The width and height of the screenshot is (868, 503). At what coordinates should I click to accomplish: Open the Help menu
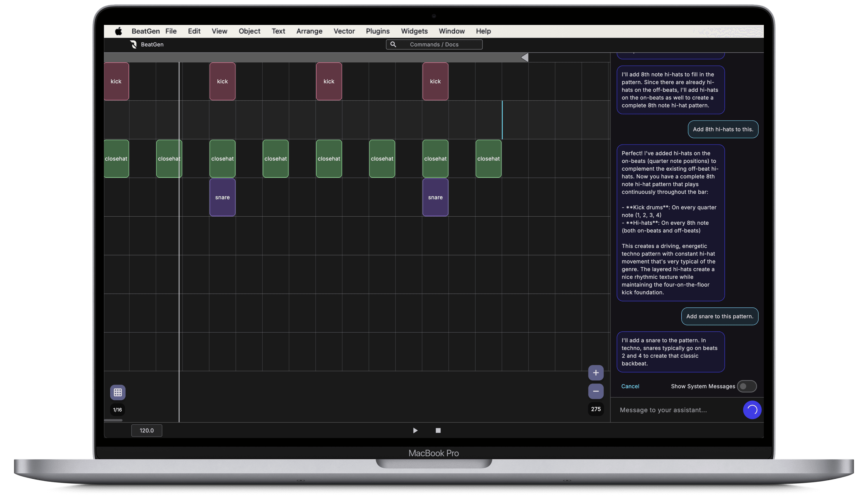pyautogui.click(x=483, y=31)
